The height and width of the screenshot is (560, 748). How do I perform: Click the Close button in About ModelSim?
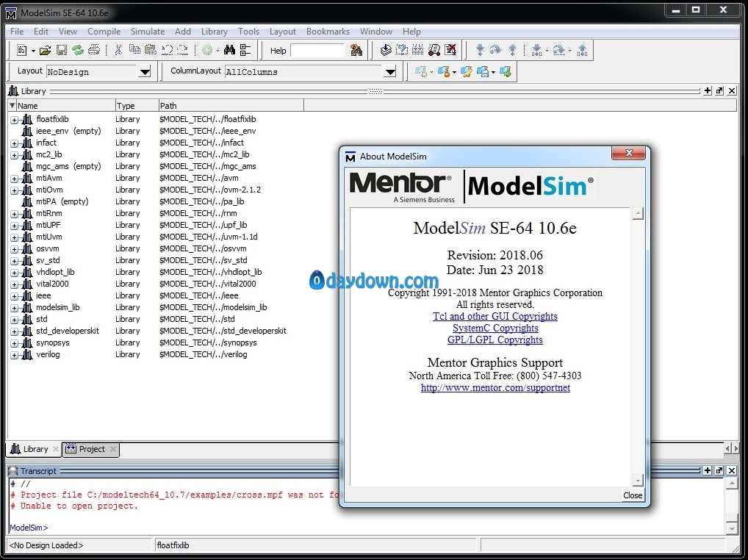pyautogui.click(x=633, y=495)
